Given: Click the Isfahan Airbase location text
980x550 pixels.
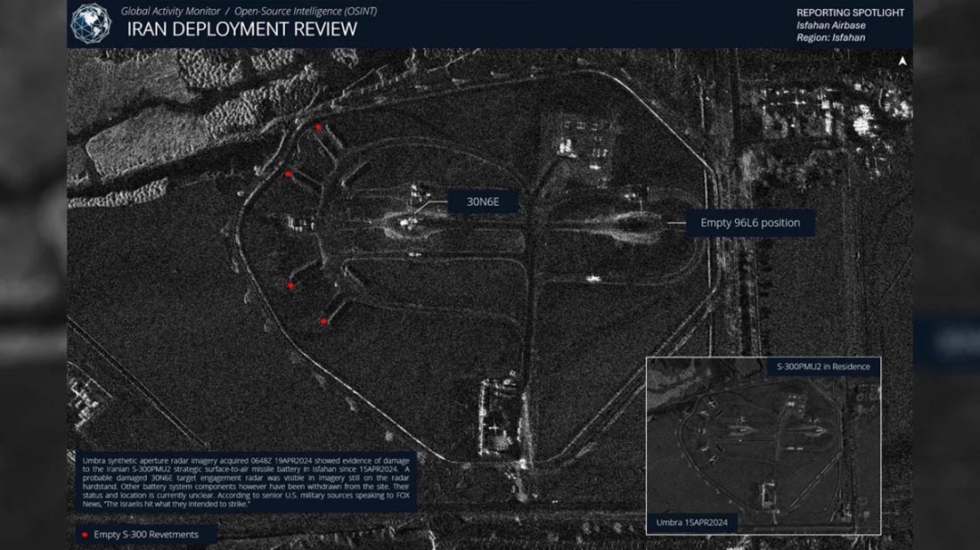Looking at the screenshot, I should 830,26.
